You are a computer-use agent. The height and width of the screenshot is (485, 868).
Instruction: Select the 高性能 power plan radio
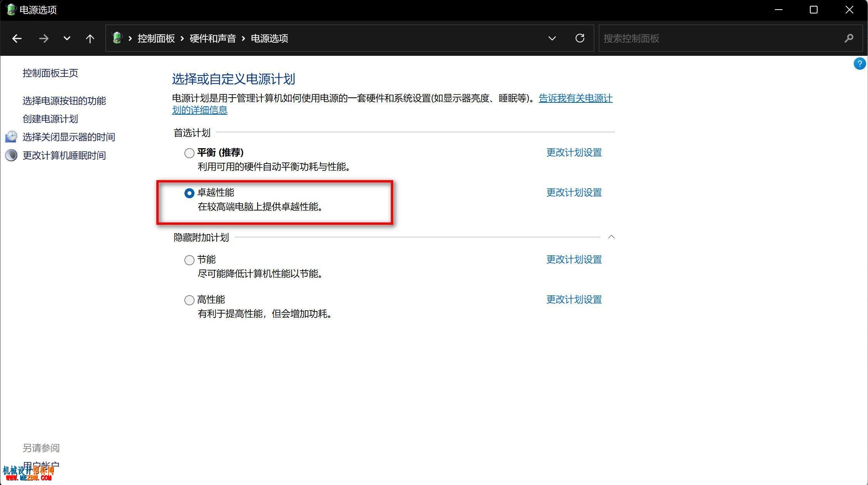(x=189, y=300)
